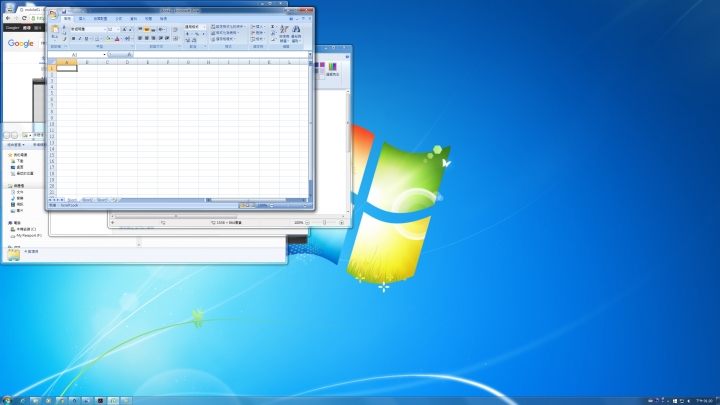
Task: Click the Format Painter brush icon
Action: click(x=64, y=39)
